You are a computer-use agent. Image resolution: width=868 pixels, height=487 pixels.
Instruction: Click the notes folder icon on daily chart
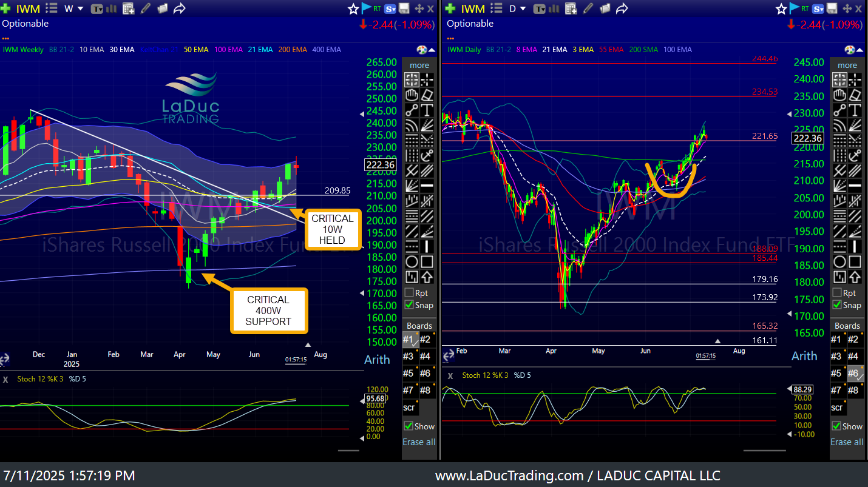coord(605,8)
